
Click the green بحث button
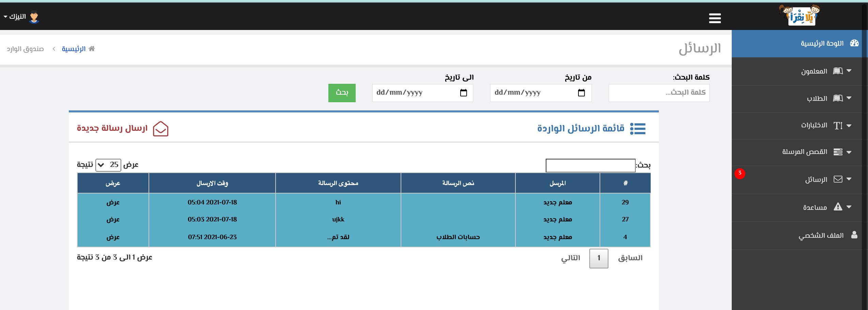[x=342, y=93]
